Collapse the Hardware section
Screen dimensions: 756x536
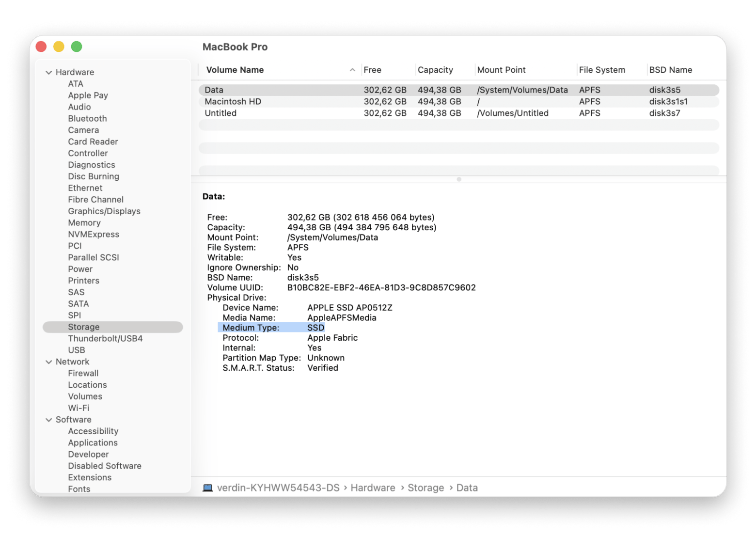pos(48,72)
